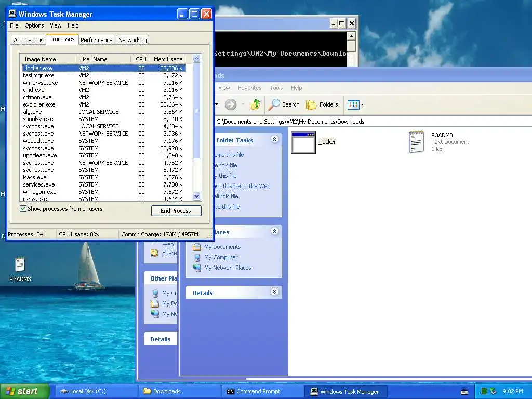This screenshot has width=532, height=399.
Task: Click Up folder icon in Downloads toolbar
Action: coord(255,104)
